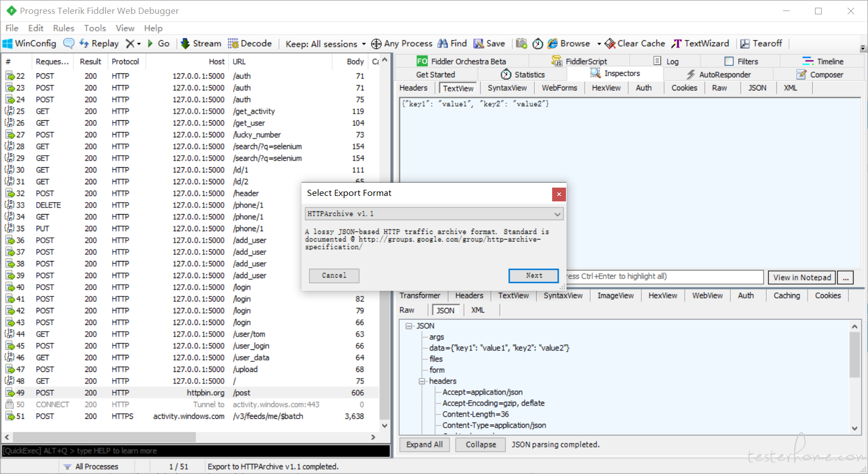Select the response ImageView tab
The height and width of the screenshot is (474, 868).
pyautogui.click(x=616, y=296)
